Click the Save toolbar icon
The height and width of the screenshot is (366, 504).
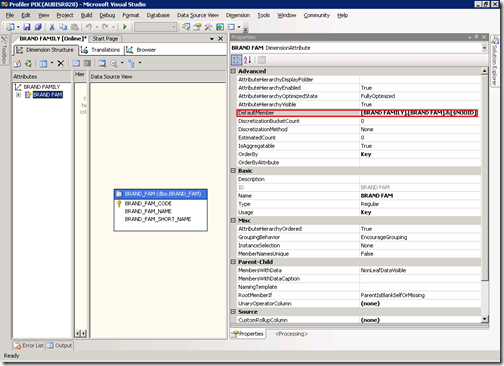point(27,27)
